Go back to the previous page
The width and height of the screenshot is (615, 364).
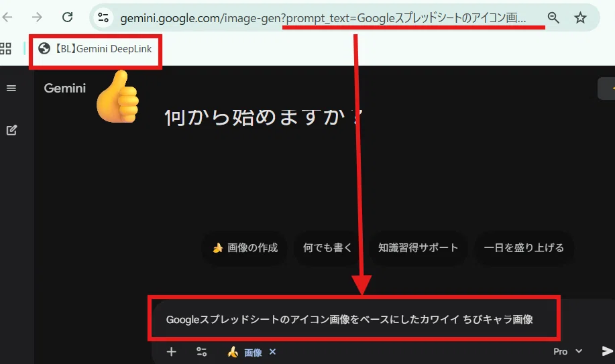click(x=7, y=17)
